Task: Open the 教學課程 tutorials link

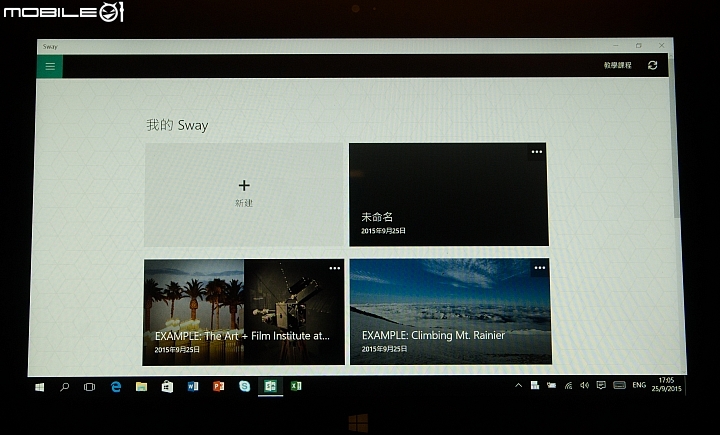Action: click(x=618, y=66)
